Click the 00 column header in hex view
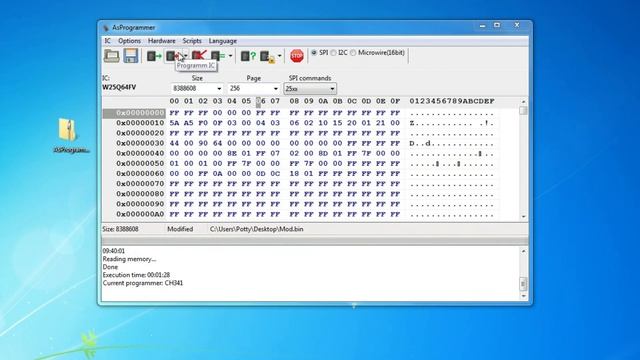This screenshot has height=360, width=640. pos(174,101)
